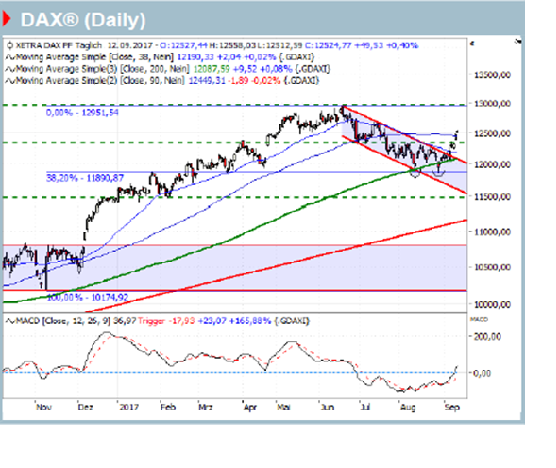Click the 13000,00 price axis label
The image size is (556, 468).
493,104
